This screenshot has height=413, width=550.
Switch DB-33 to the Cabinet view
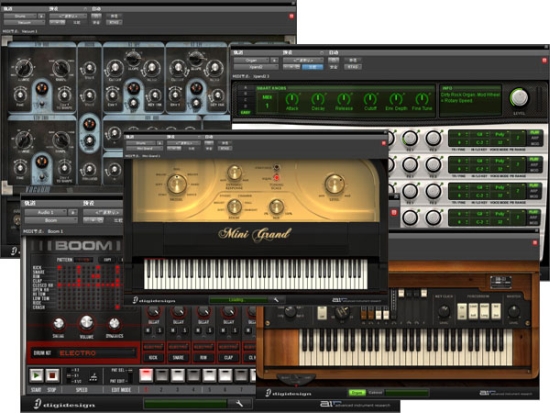[375, 393]
